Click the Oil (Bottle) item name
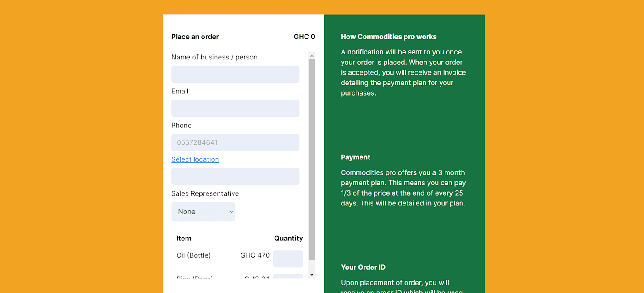 tap(194, 255)
